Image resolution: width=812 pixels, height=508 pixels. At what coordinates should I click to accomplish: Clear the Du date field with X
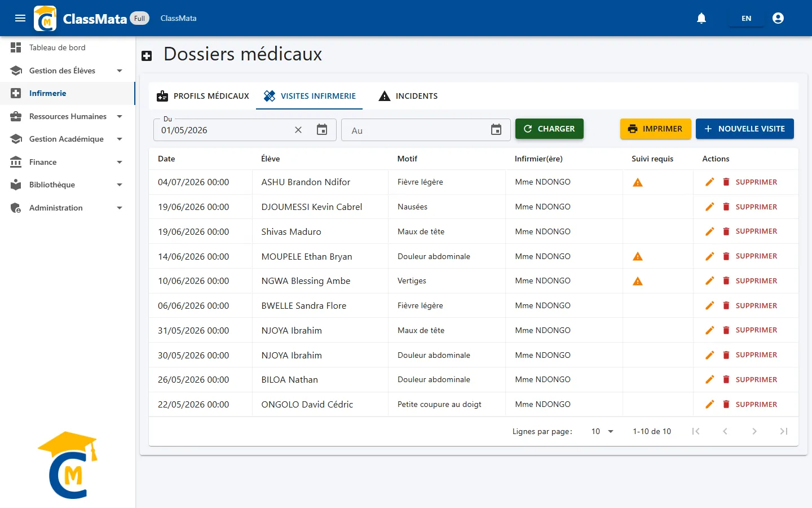point(298,130)
